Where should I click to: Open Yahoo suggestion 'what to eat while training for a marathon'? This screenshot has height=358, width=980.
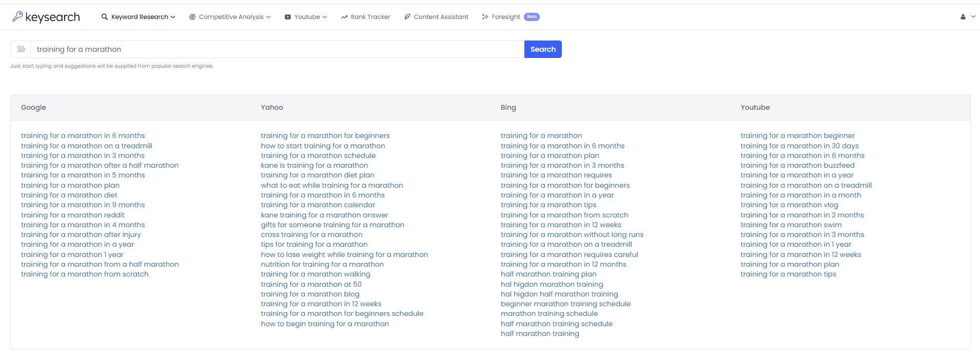[x=332, y=185]
